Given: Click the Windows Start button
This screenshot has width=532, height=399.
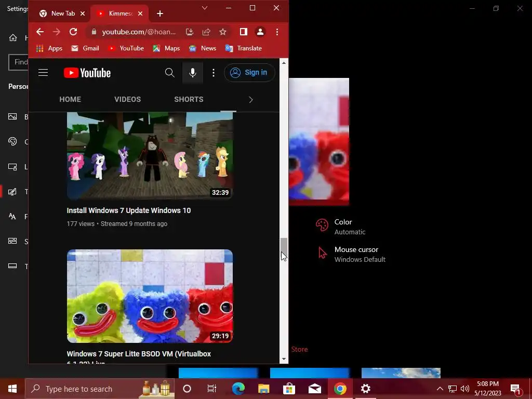Looking at the screenshot, I should click(x=12, y=389).
